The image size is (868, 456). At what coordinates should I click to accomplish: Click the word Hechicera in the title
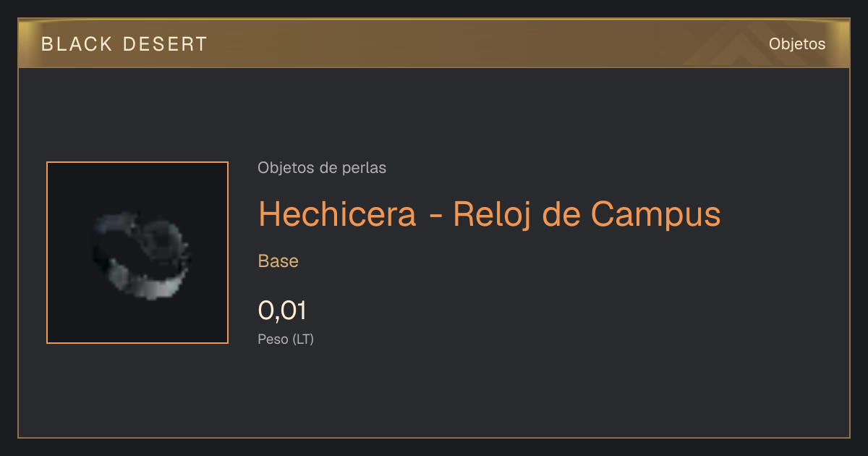pos(337,214)
